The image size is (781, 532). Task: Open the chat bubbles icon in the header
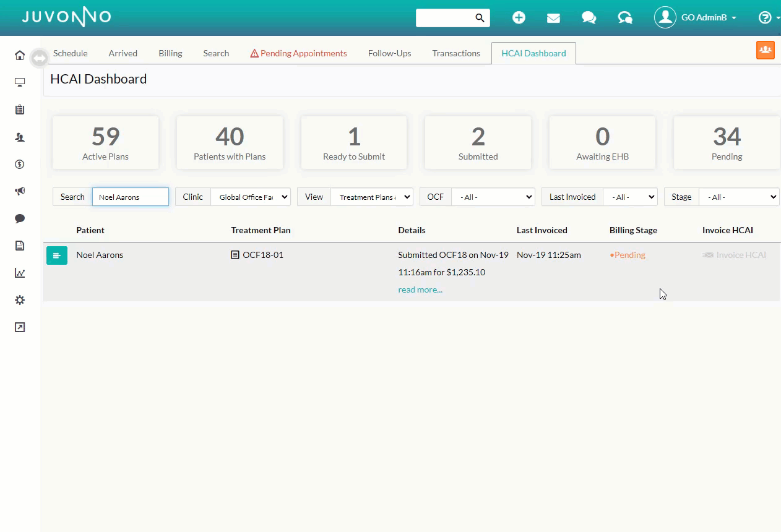pos(589,18)
